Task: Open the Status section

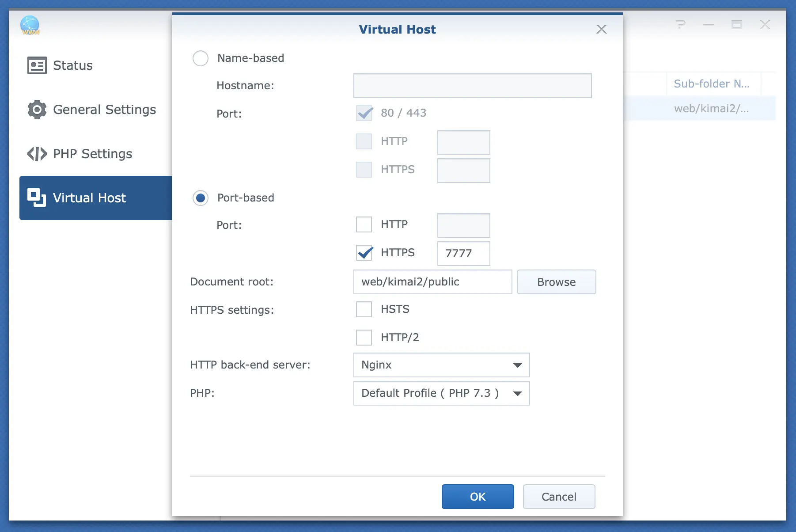Action: [x=96, y=65]
